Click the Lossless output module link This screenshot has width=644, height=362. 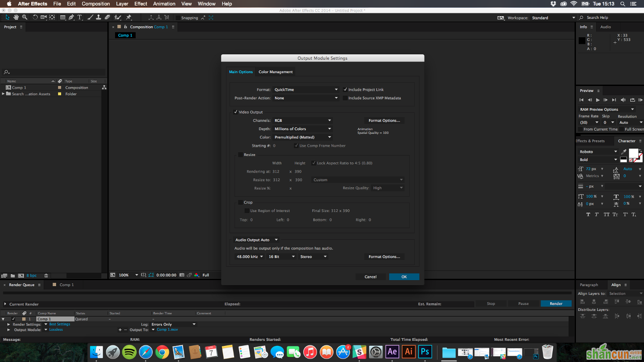pos(56,330)
